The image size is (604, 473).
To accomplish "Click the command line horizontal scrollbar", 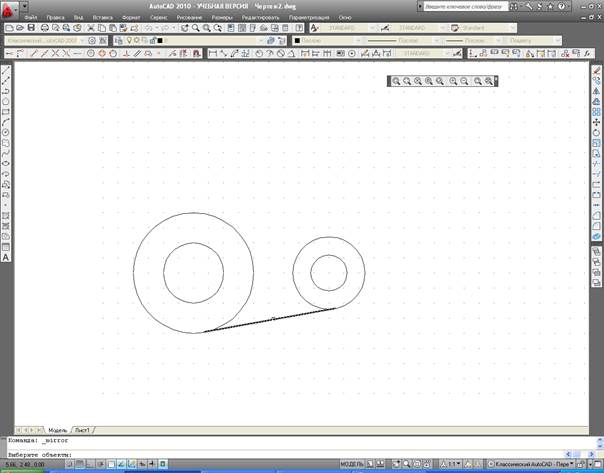I will (581, 455).
